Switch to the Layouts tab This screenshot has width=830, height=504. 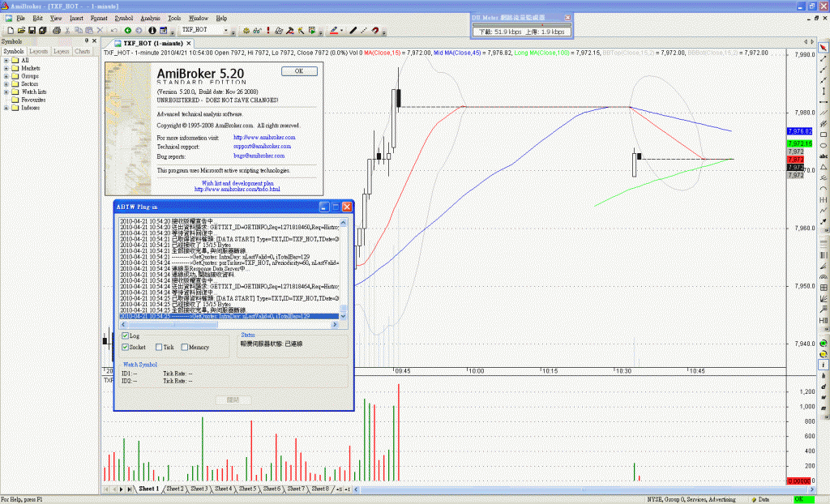click(x=38, y=51)
